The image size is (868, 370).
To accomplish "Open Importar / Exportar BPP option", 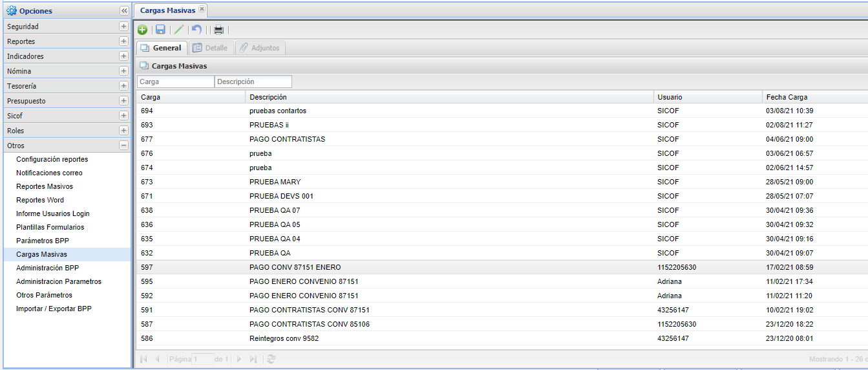I will [x=54, y=309].
